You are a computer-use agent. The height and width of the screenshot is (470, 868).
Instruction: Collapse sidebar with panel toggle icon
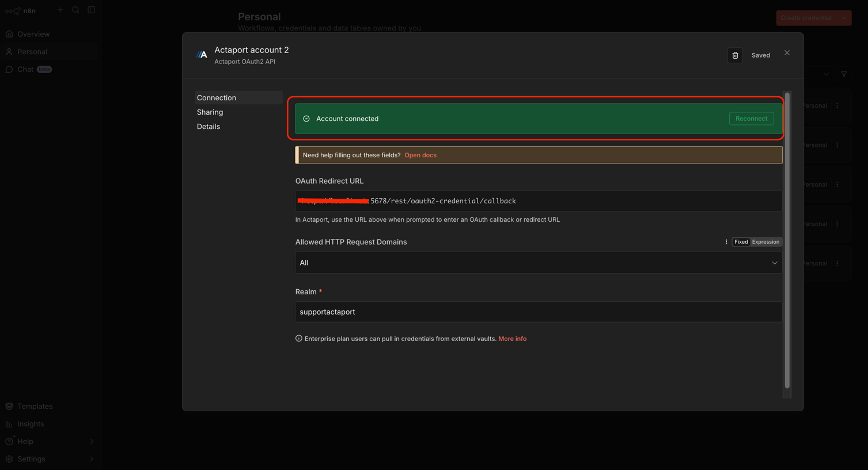[x=91, y=10]
